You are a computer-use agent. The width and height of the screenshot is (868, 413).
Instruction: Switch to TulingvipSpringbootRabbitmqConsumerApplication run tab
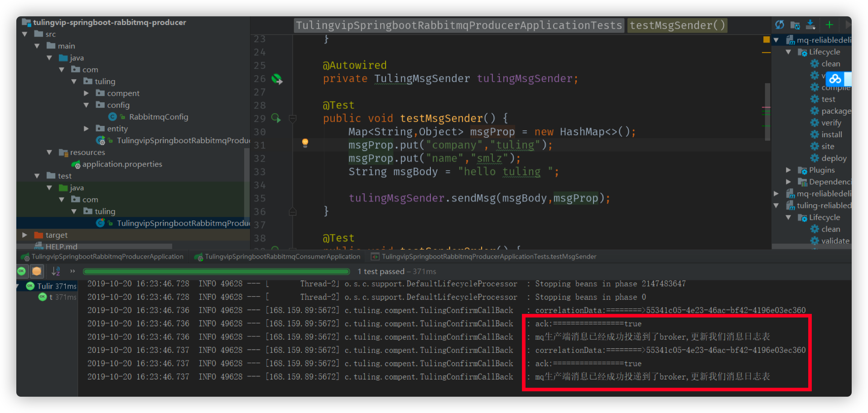[277, 256]
